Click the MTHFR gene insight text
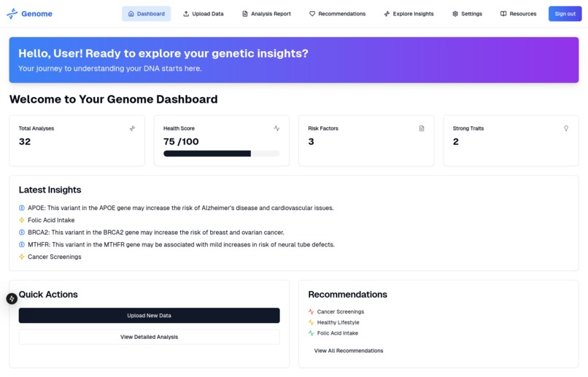 pyautogui.click(x=181, y=245)
